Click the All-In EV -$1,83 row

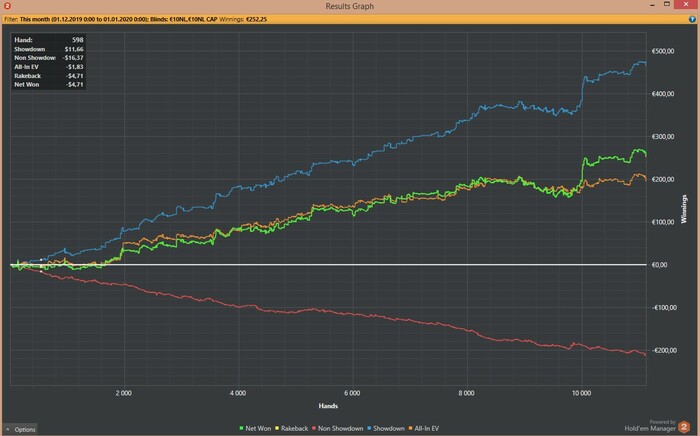pyautogui.click(x=49, y=67)
